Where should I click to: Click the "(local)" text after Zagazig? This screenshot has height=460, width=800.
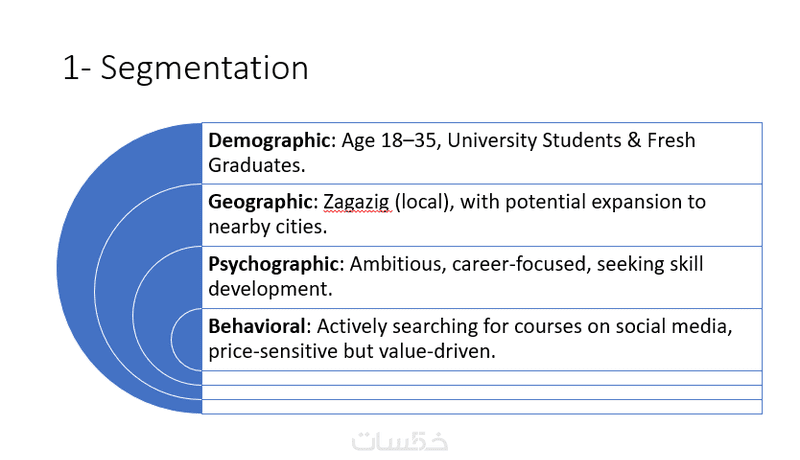pyautogui.click(x=420, y=202)
